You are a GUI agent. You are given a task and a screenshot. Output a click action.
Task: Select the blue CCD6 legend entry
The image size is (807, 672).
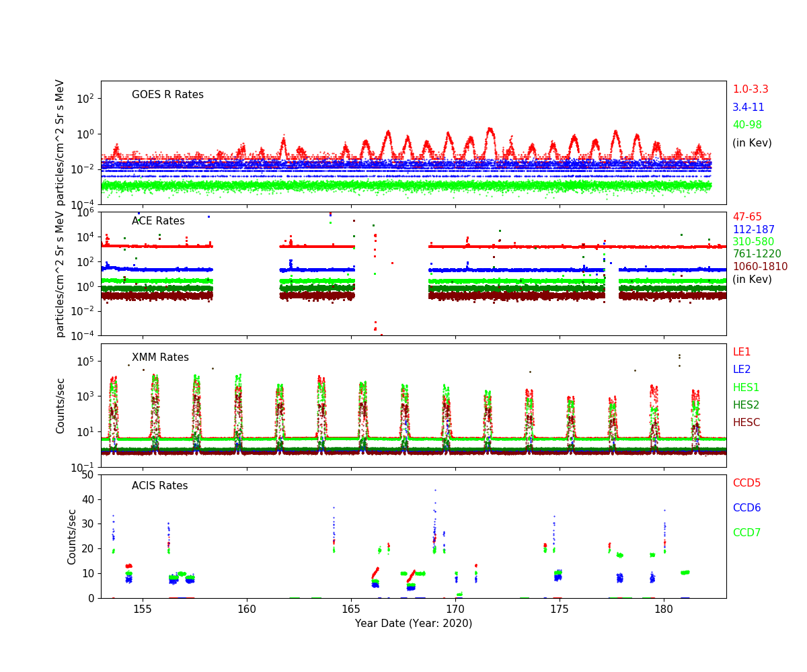[746, 508]
